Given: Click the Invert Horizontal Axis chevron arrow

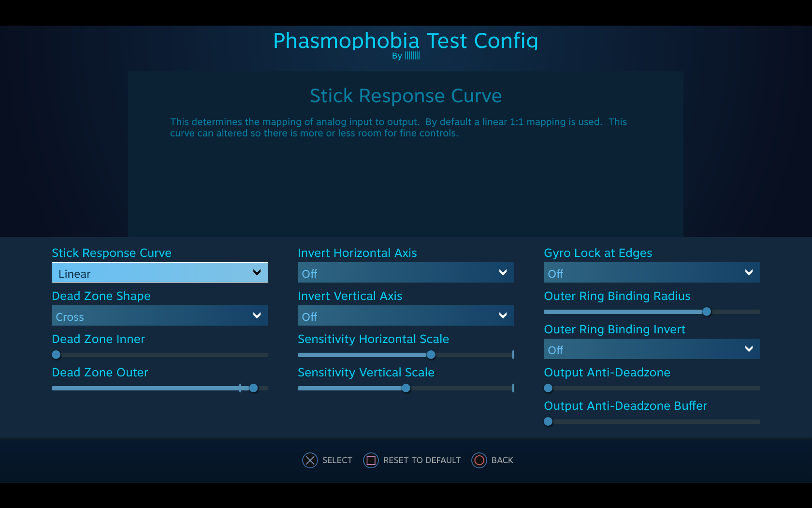Looking at the screenshot, I should click(503, 272).
